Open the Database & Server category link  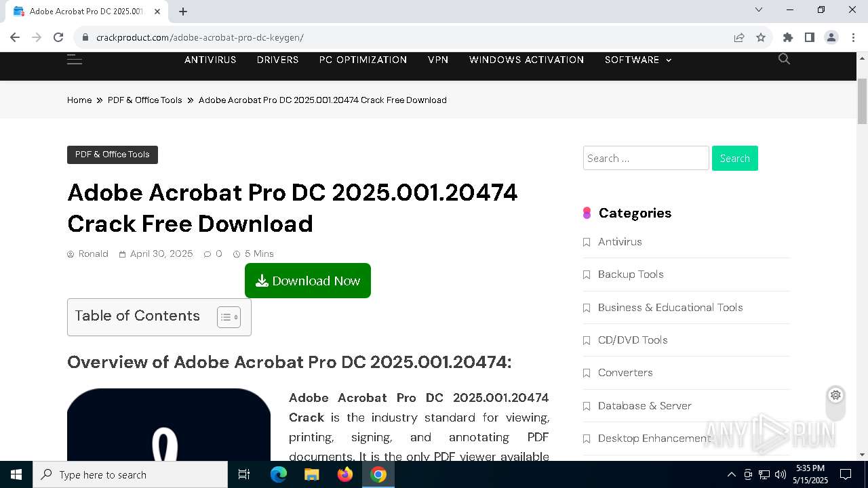[x=645, y=406]
